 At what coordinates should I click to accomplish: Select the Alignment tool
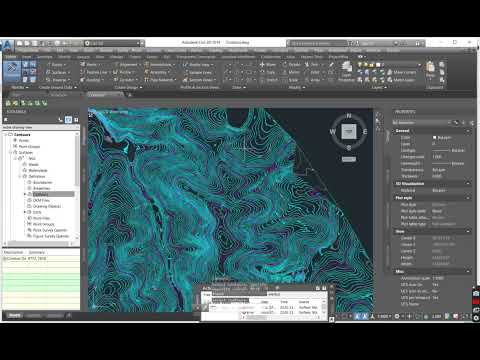127,64
